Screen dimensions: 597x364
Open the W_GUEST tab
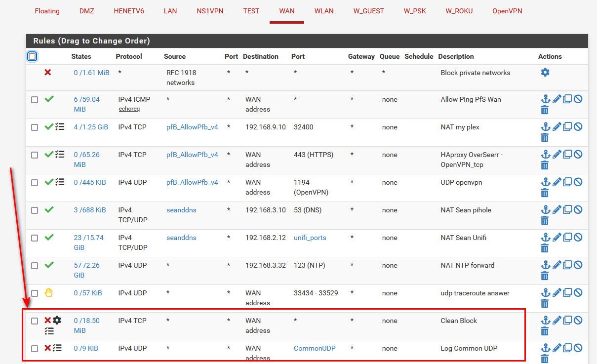[x=369, y=11]
